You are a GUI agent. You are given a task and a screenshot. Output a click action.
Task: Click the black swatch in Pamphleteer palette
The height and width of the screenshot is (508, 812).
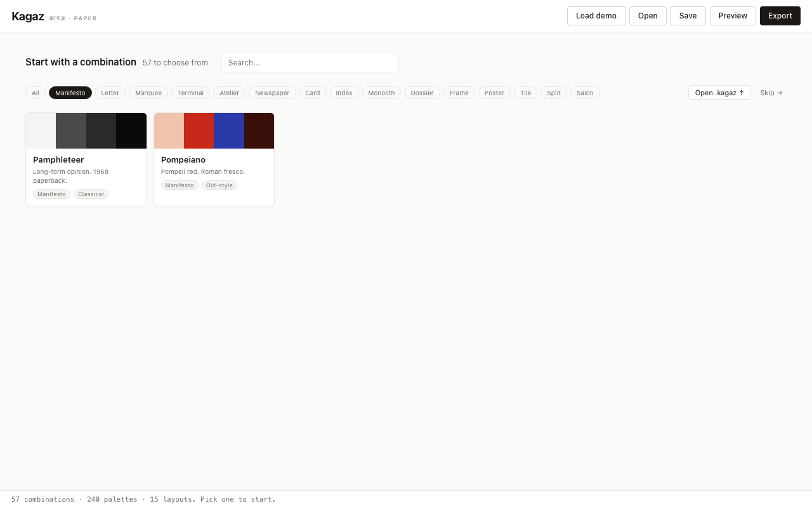131,130
